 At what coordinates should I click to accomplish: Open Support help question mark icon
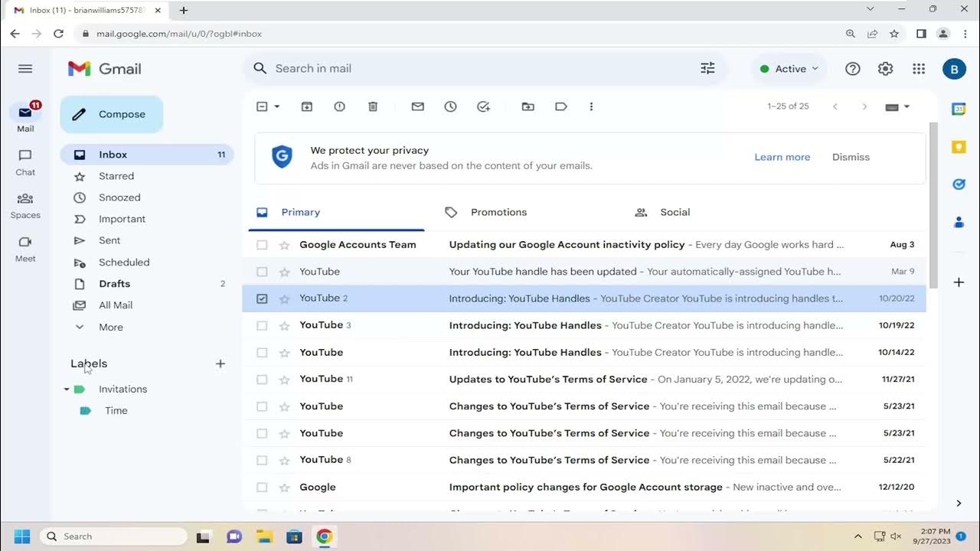(853, 69)
